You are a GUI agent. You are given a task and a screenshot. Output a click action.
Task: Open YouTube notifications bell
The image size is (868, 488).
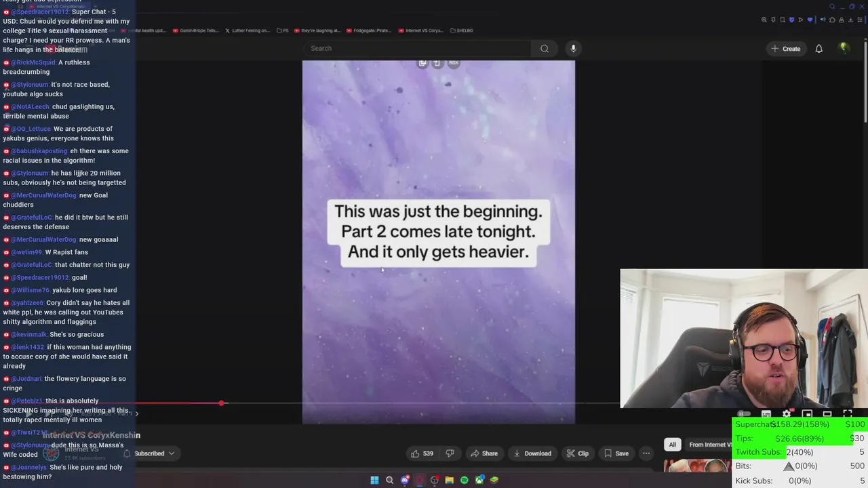click(x=818, y=48)
